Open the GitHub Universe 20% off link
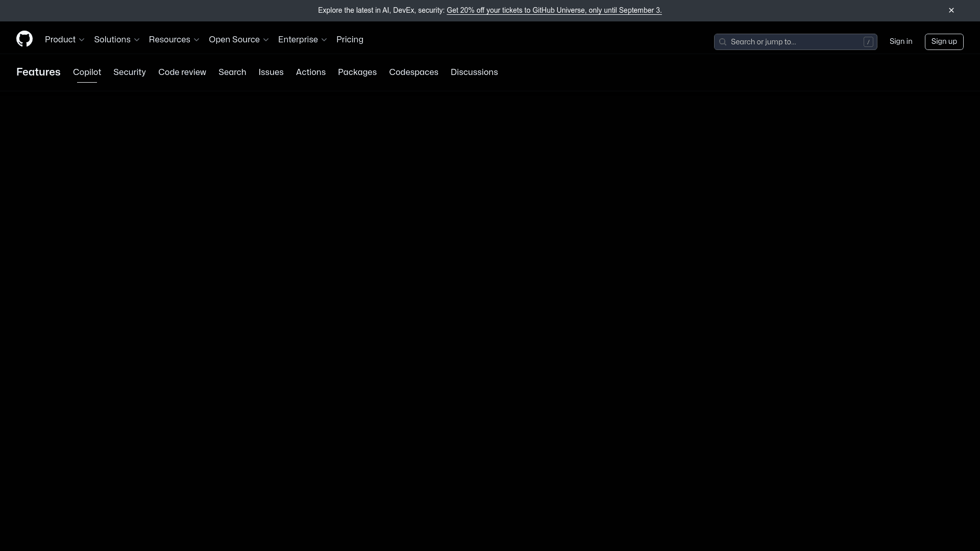This screenshot has width=980, height=551. [x=554, y=10]
